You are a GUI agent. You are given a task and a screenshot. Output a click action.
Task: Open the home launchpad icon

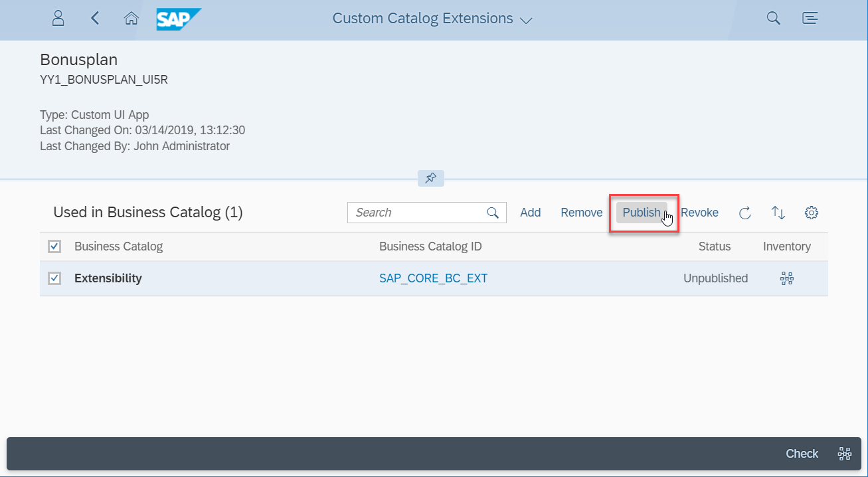[x=131, y=18]
